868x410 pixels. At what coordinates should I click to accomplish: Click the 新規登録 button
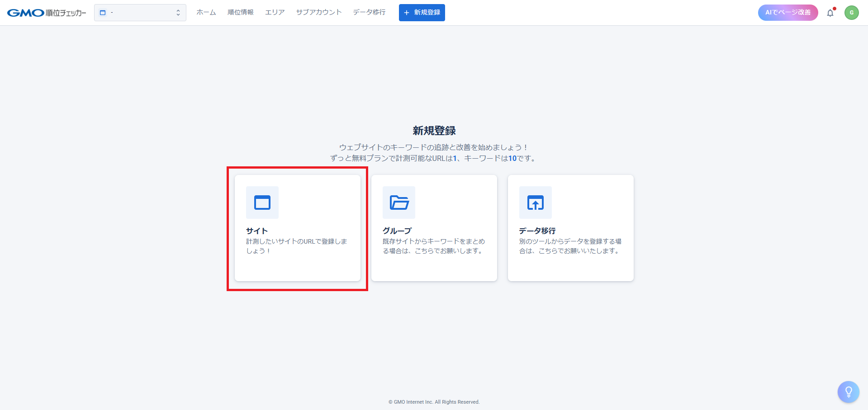pyautogui.click(x=422, y=13)
